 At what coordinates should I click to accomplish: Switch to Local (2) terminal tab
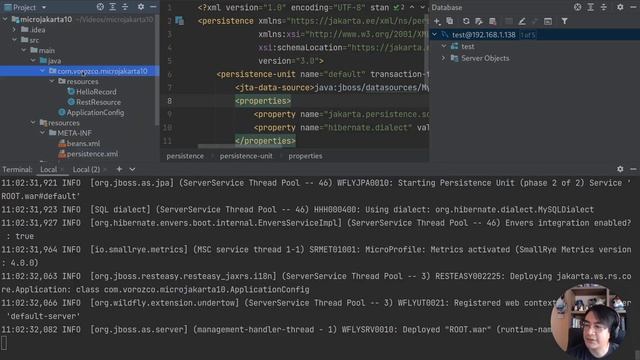point(86,169)
